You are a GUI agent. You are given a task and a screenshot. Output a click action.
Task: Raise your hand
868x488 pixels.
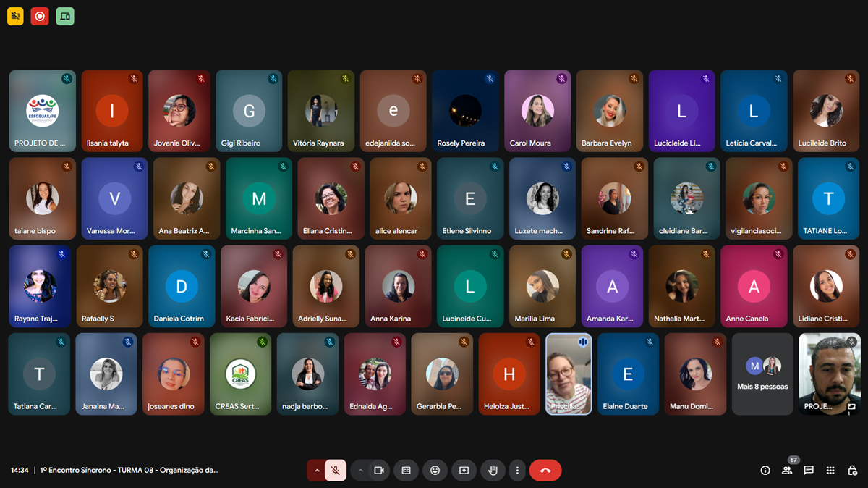click(493, 471)
